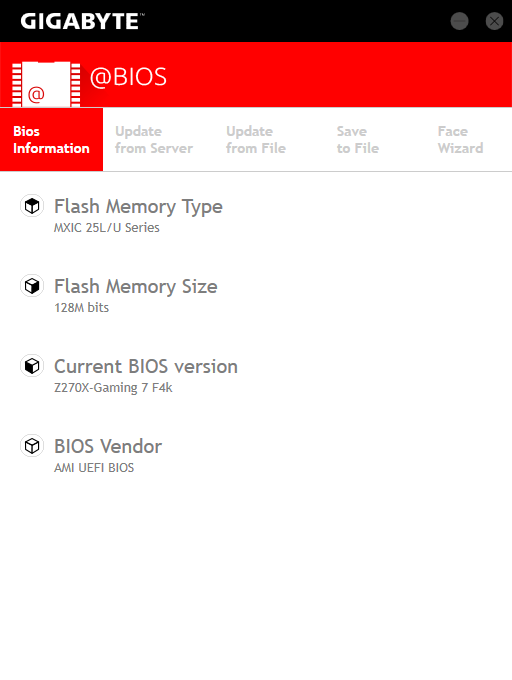This screenshot has height=680, width=512.
Task: Go to the Save to File tab
Action: pos(358,140)
